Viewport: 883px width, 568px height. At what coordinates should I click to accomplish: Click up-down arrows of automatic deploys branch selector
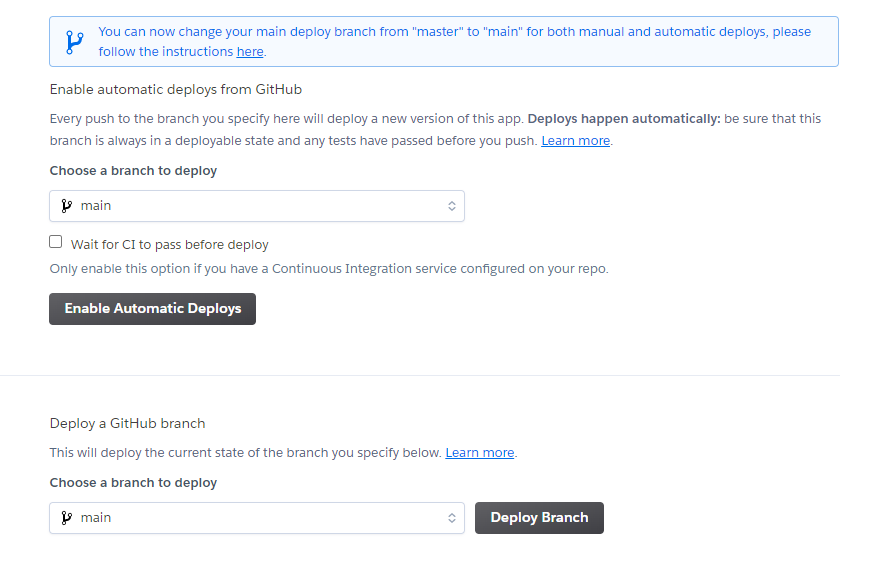(x=452, y=206)
